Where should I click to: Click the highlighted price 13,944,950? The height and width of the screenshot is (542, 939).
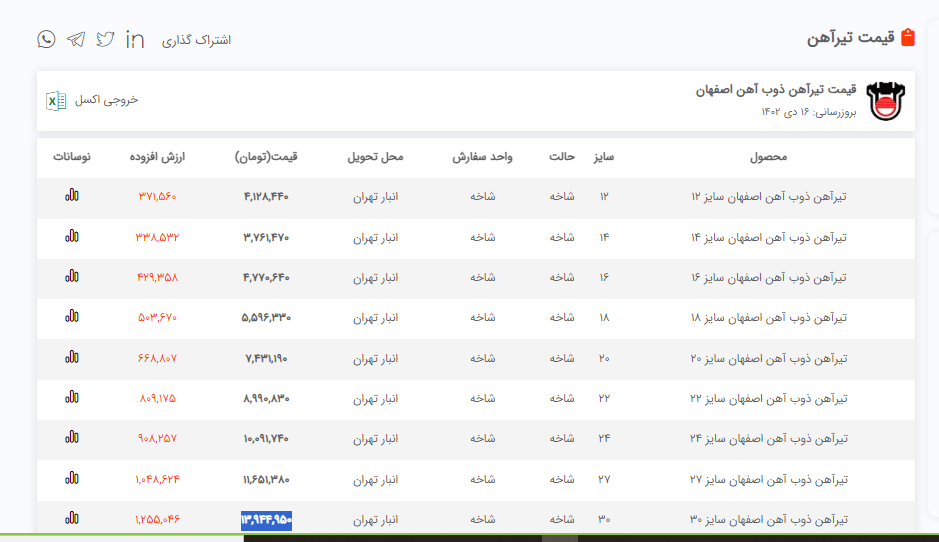point(266,519)
